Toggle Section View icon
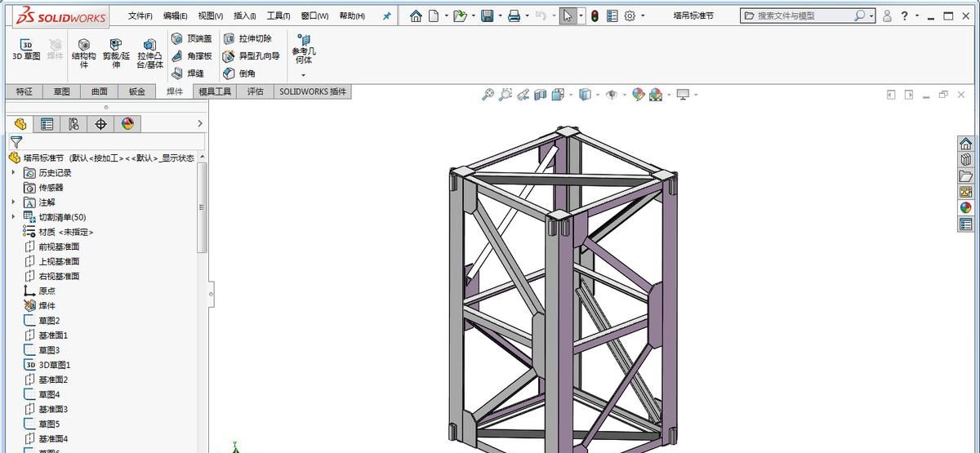 point(540,95)
